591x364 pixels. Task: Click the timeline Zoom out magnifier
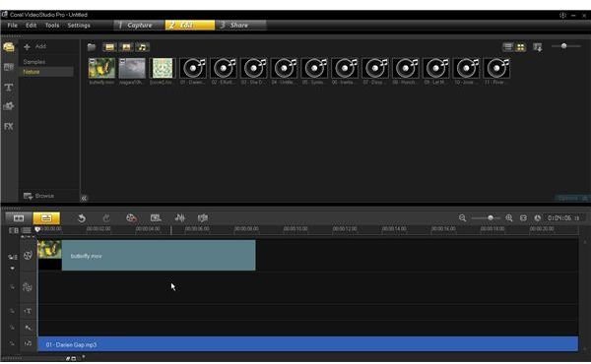point(463,218)
